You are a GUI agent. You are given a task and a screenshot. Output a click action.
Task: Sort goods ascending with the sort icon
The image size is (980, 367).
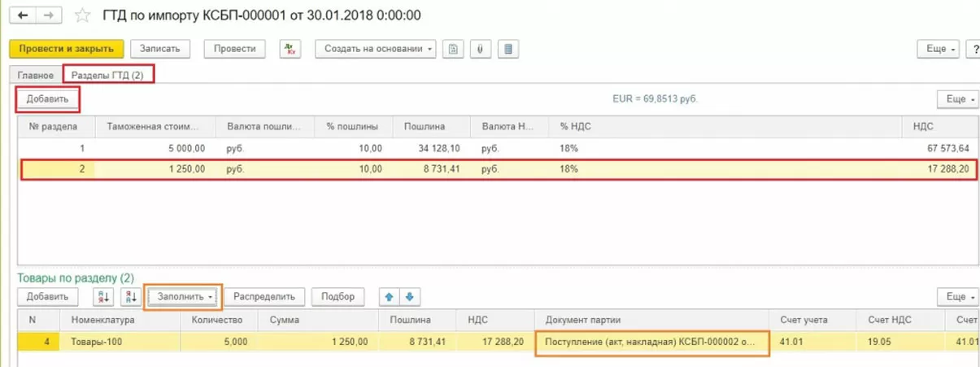coord(103,297)
